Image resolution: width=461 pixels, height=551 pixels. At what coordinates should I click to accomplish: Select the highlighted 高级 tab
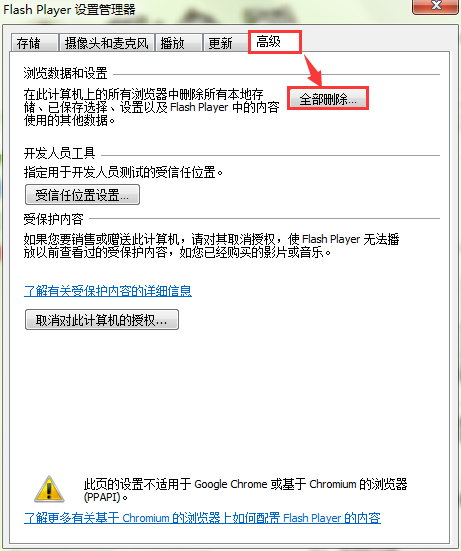(x=275, y=42)
